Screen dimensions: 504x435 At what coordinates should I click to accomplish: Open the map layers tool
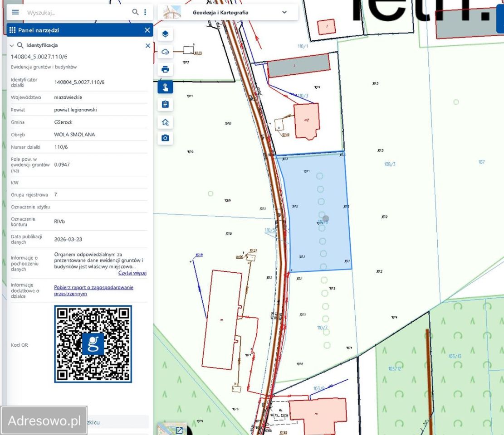tap(165, 34)
